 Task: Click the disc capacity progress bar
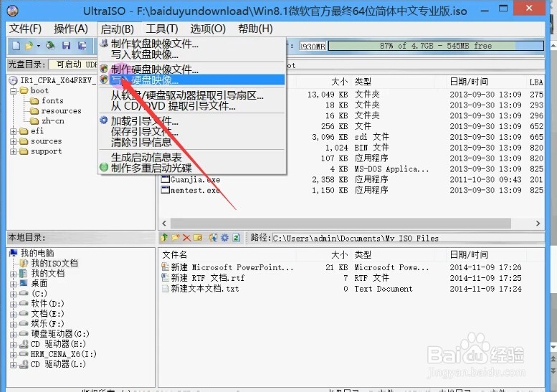click(436, 46)
